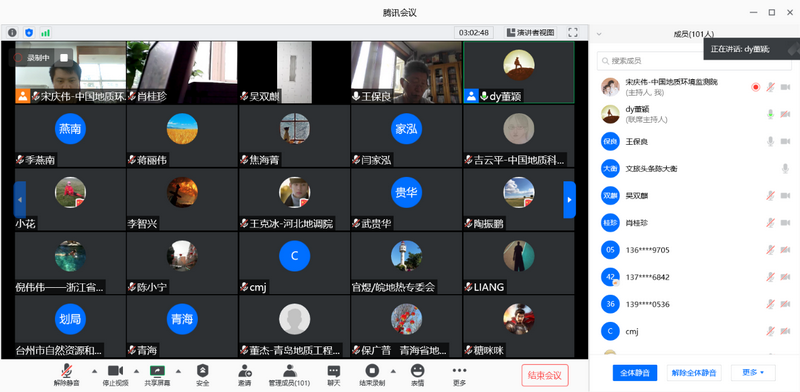Select the tile labeled 陈小宁
The image size is (800, 392).
182,263
